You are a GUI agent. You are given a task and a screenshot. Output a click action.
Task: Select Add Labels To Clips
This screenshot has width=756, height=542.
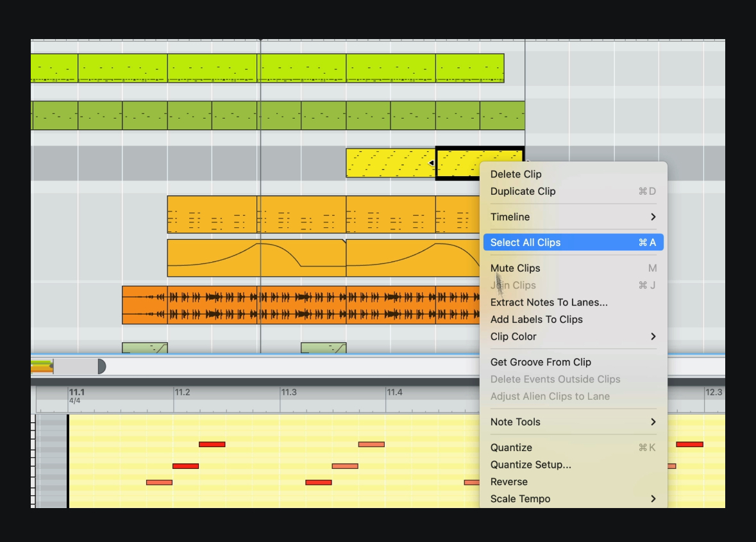point(573,320)
